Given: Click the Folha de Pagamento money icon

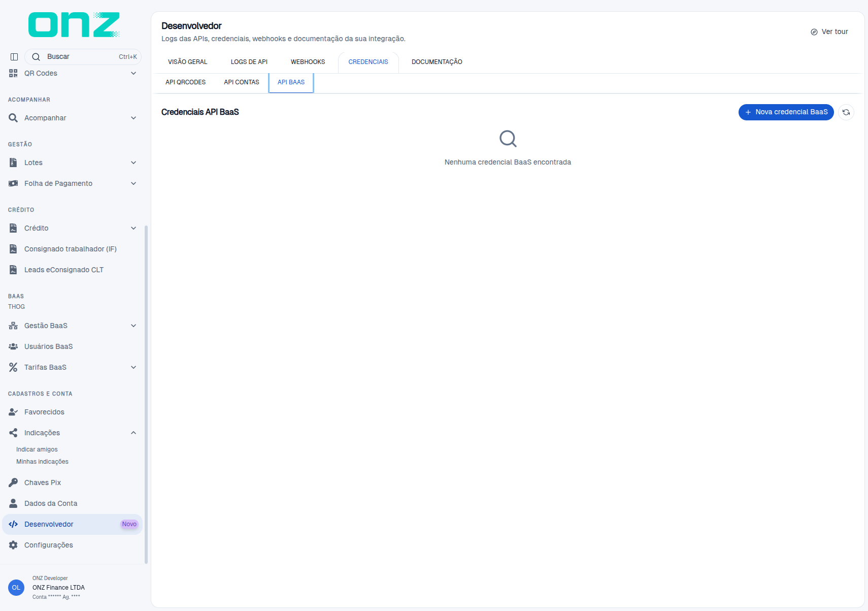Looking at the screenshot, I should click(13, 183).
